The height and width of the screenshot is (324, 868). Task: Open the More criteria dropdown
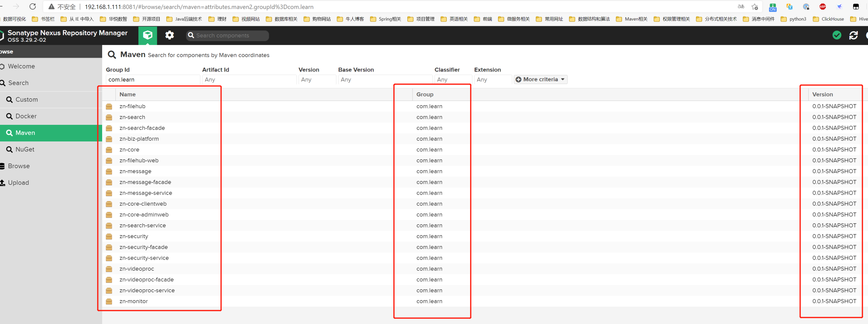pyautogui.click(x=540, y=79)
